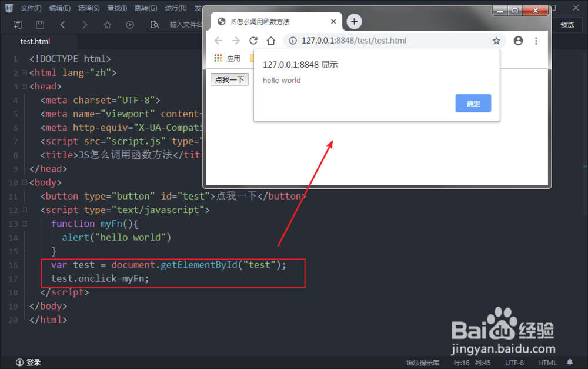Open the 编辑(E) menu
This screenshot has height=369, width=588.
(60, 8)
